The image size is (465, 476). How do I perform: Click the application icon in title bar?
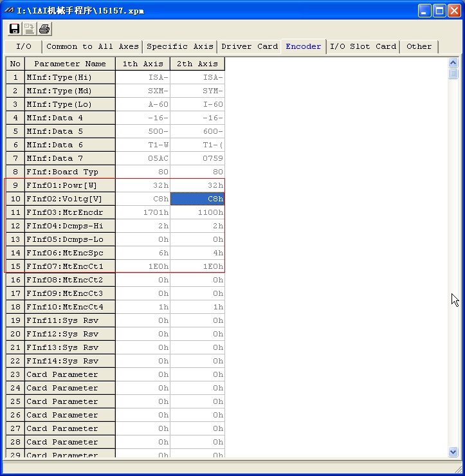pos(9,11)
